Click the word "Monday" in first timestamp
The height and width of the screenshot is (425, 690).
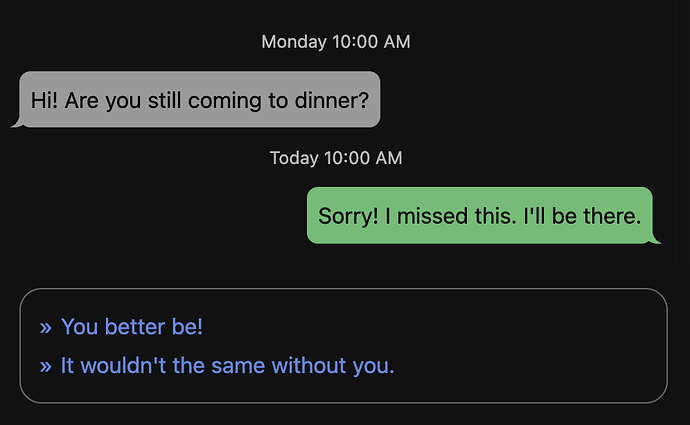click(294, 42)
